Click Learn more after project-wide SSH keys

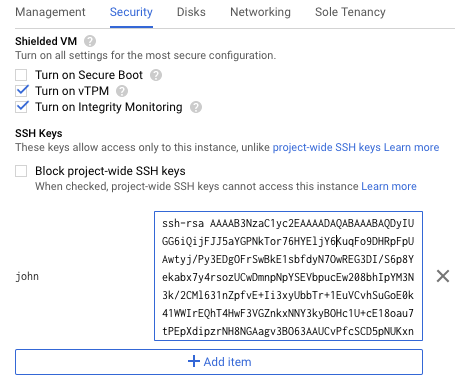pos(411,147)
